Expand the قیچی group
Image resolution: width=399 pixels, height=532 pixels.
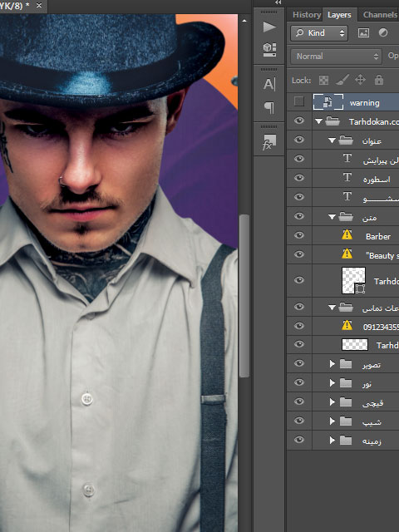[x=332, y=402]
